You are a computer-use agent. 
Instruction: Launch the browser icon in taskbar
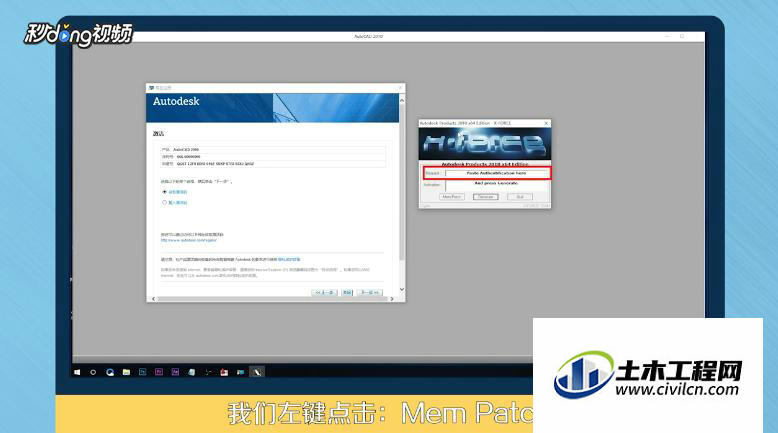[110, 372]
